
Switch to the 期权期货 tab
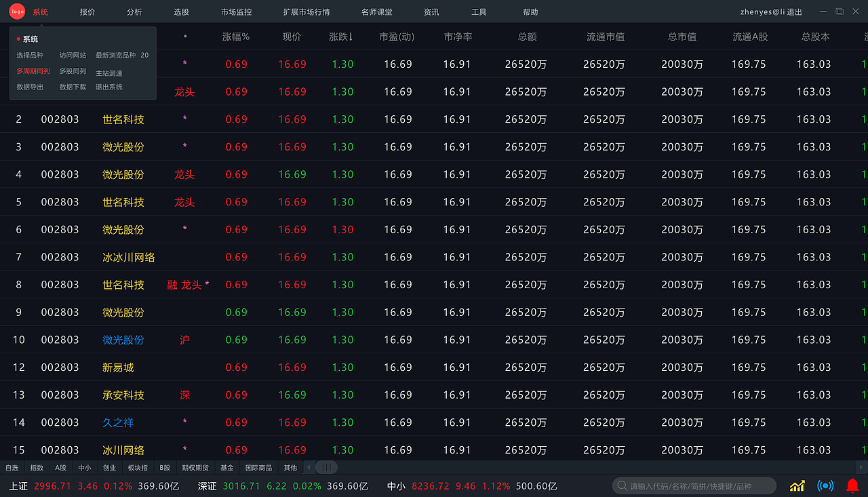[195, 468]
